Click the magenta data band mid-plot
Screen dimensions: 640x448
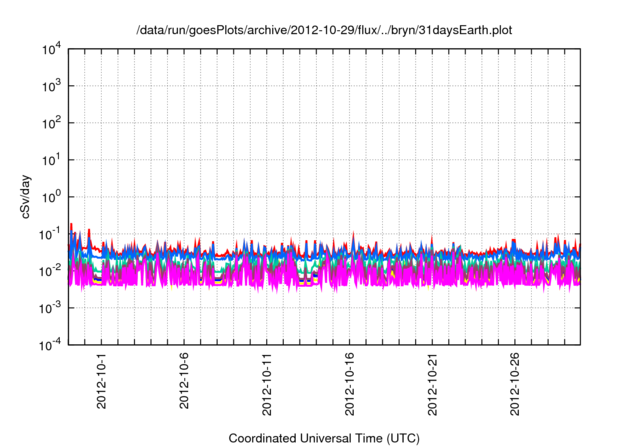pyautogui.click(x=320, y=275)
